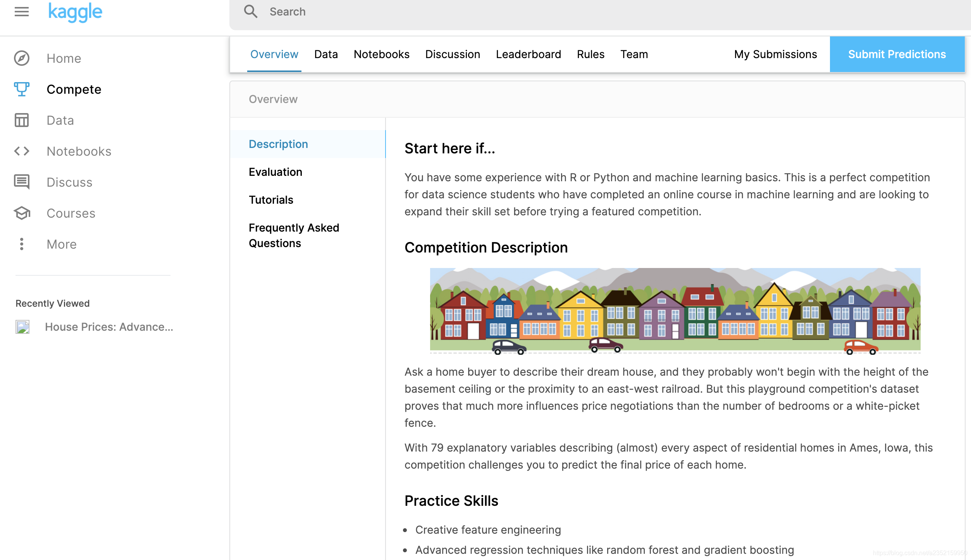Click the Home compass icon
971x560 pixels.
tap(22, 58)
